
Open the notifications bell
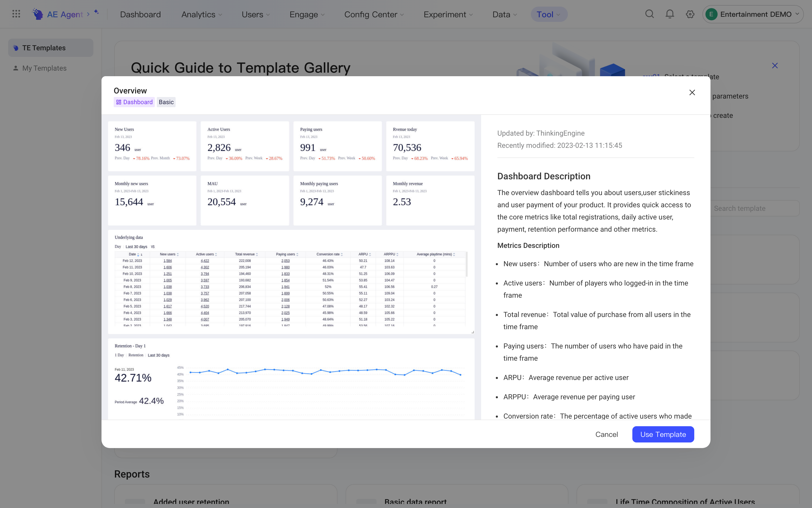pyautogui.click(x=670, y=14)
